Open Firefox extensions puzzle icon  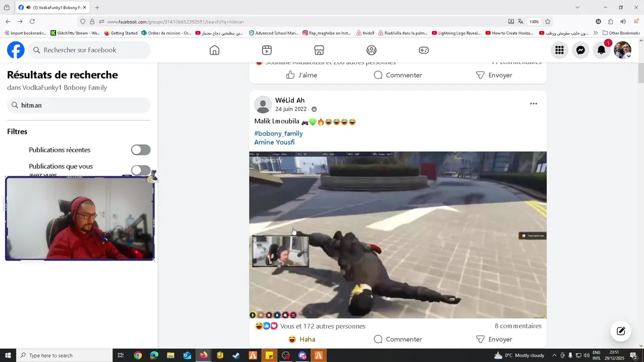point(610,22)
